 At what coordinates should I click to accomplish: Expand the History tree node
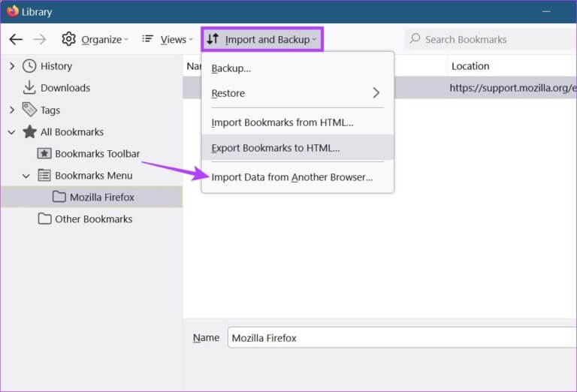tap(12, 66)
